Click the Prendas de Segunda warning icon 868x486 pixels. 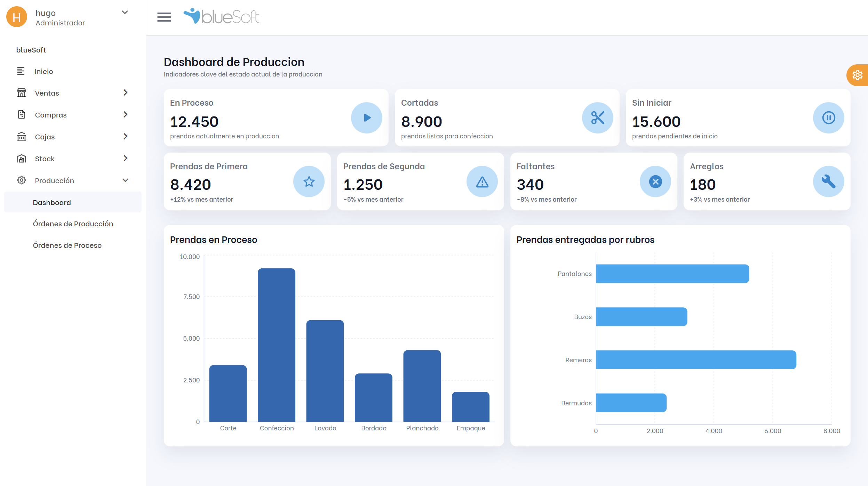[482, 181]
